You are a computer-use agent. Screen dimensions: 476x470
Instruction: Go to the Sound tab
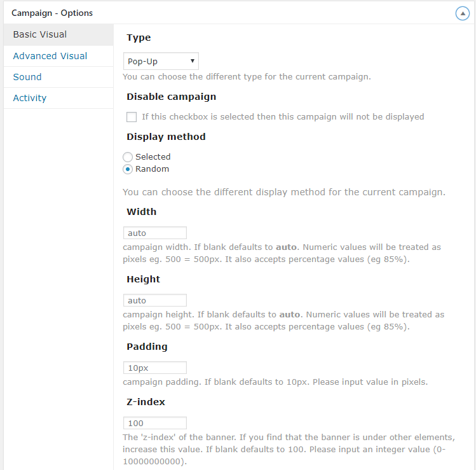(x=27, y=77)
